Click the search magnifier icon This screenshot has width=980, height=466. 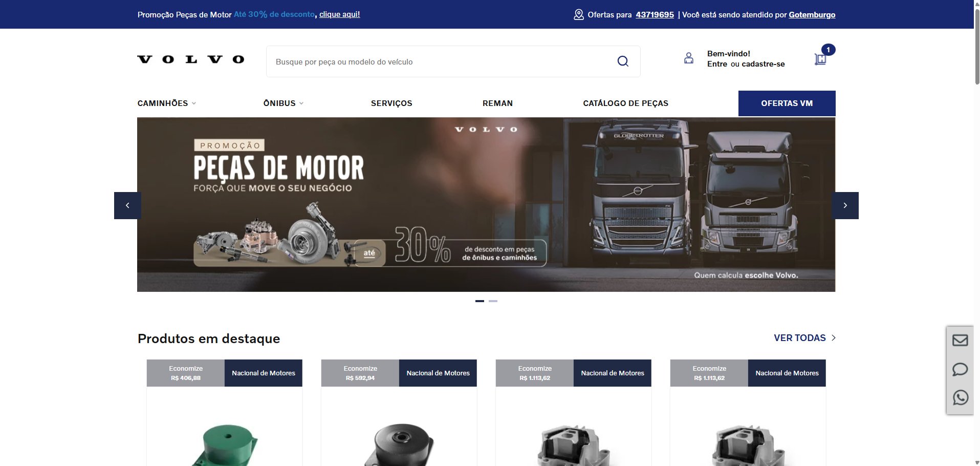pyautogui.click(x=623, y=61)
